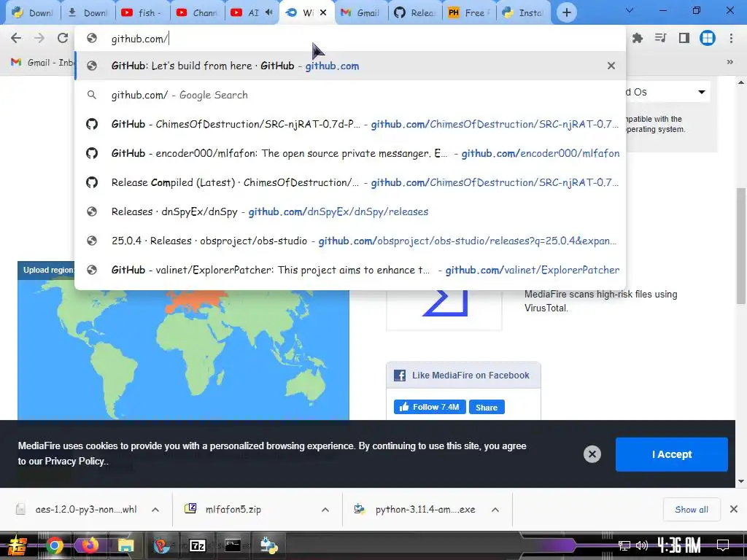Switch to the 'Free' PH tab
This screenshot has height=560, width=747.
coord(470,13)
